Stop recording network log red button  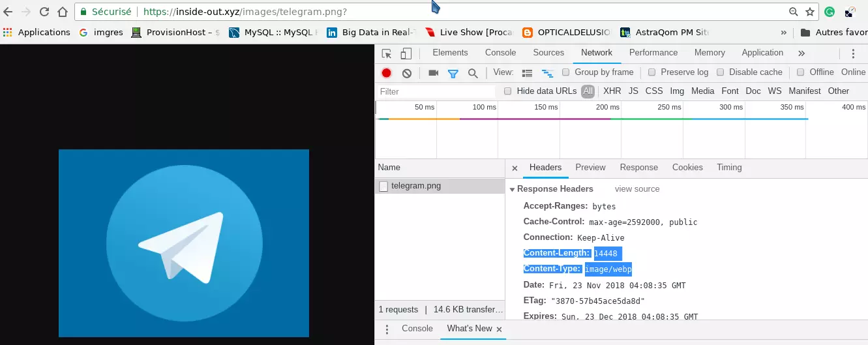click(387, 73)
